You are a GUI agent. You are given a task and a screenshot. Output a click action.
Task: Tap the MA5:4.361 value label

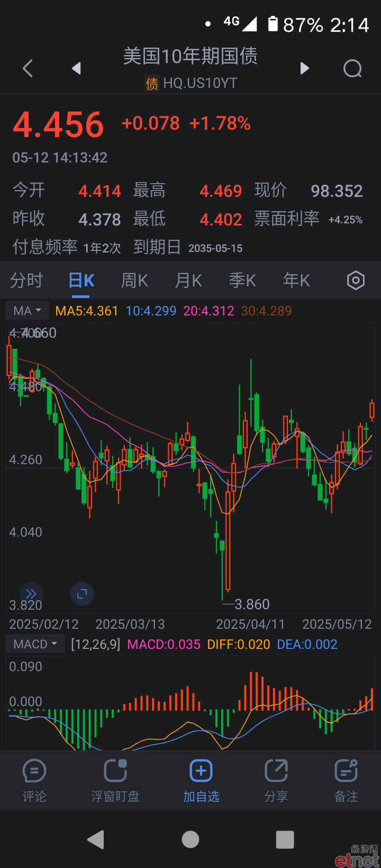[87, 311]
